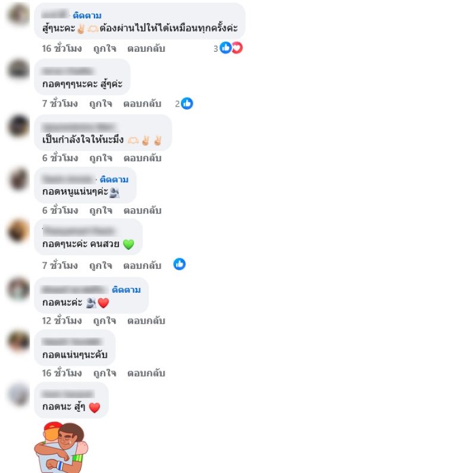Reply to the 'กอดนะค่ะ' comment from 12 ชั่วโมง
The image size is (476, 473).
tap(146, 321)
